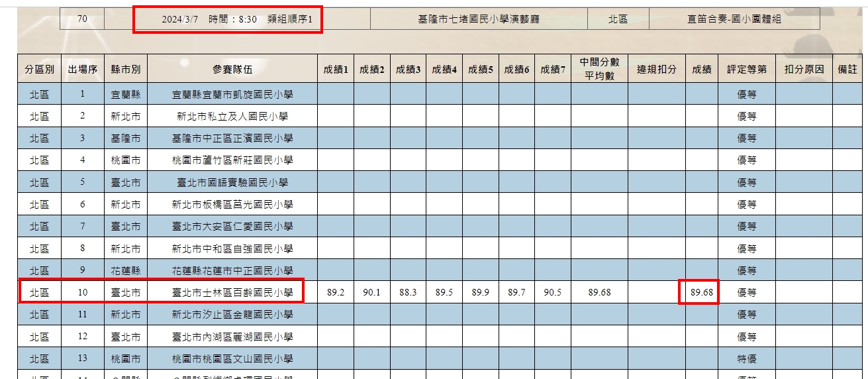Click the 成績7 column header
This screenshot has width=868, height=379.
click(x=553, y=69)
